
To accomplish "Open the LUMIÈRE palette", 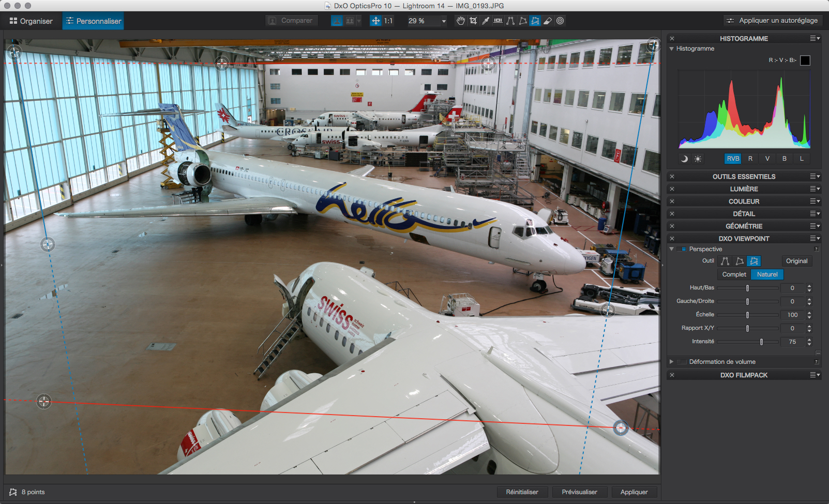I will click(x=744, y=189).
